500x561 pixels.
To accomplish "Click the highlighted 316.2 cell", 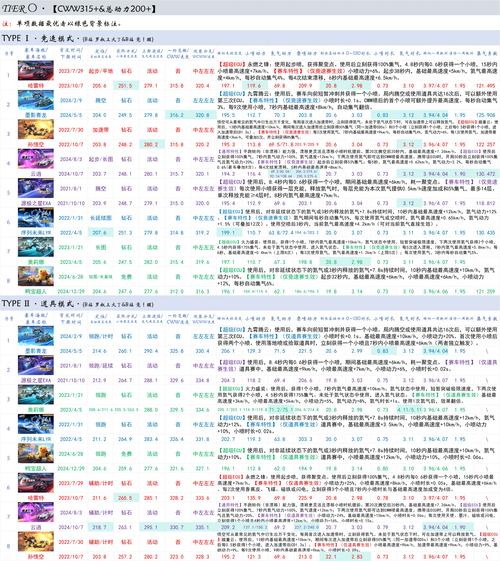I will point(177,115).
